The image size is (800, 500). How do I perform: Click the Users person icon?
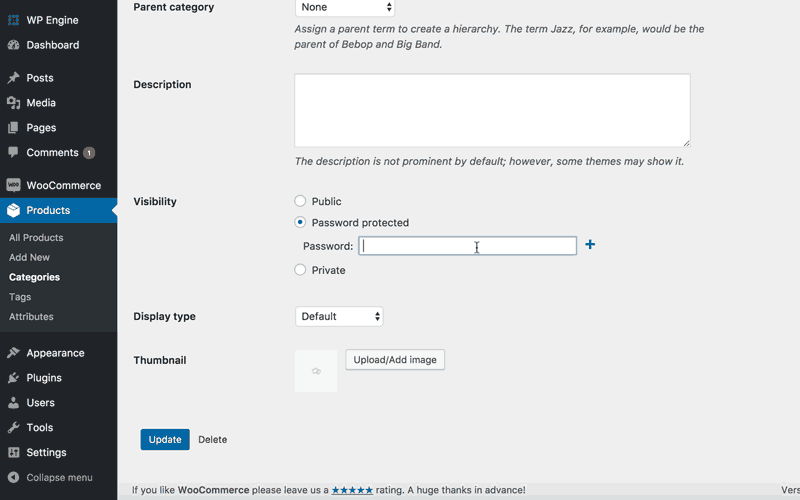coord(14,403)
